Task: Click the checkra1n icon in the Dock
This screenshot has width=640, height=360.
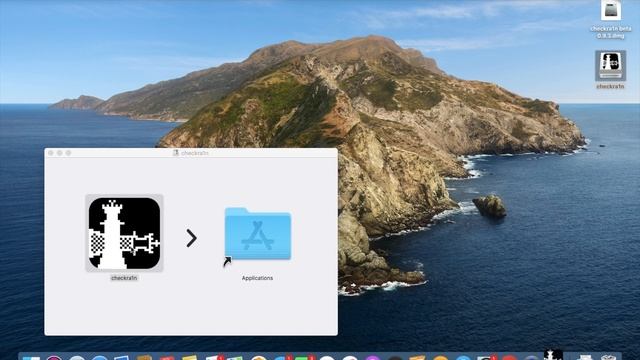Action: click(x=553, y=355)
